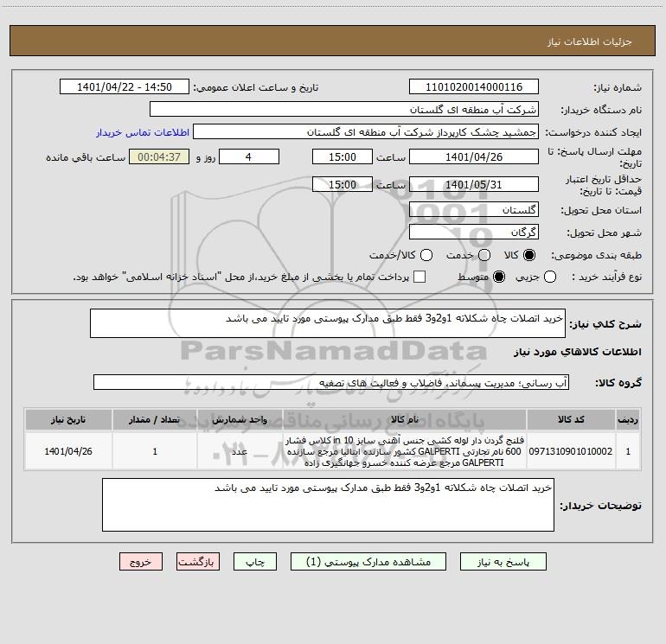This screenshot has height=644, width=666.
Task: Click the اطلاعات کالاهای مورد نیاز heading
Action: pyautogui.click(x=577, y=352)
